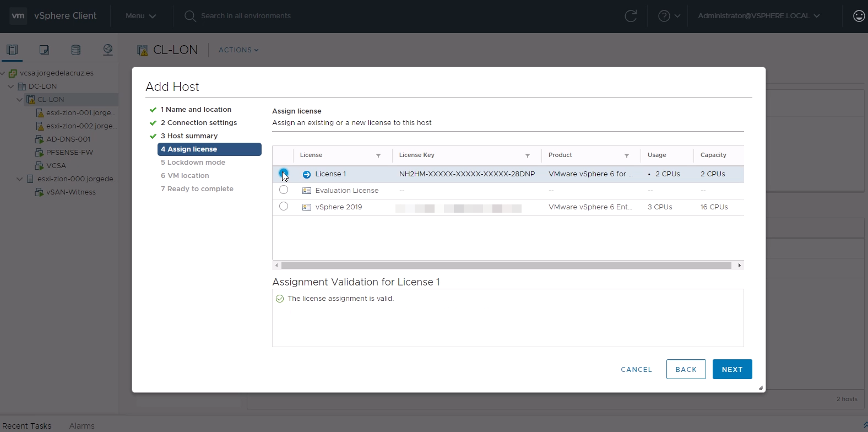Open the VMs and Templates inventory tab
The image size is (868, 432).
(x=44, y=50)
